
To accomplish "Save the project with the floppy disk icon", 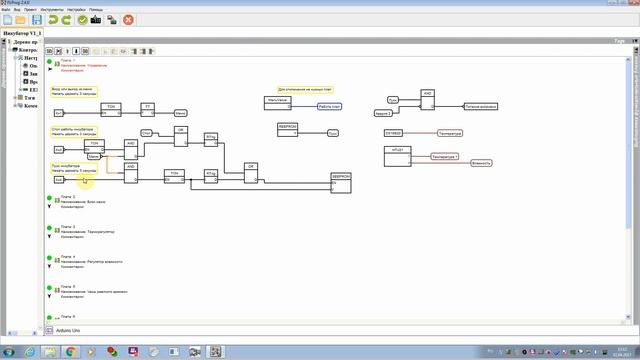I will [37, 20].
